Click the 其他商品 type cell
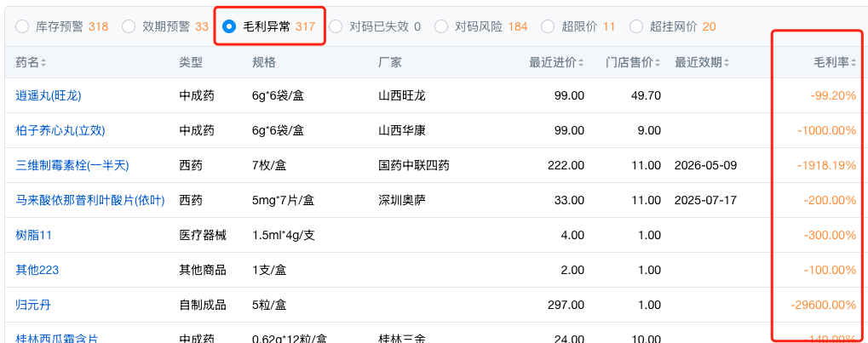 203,270
